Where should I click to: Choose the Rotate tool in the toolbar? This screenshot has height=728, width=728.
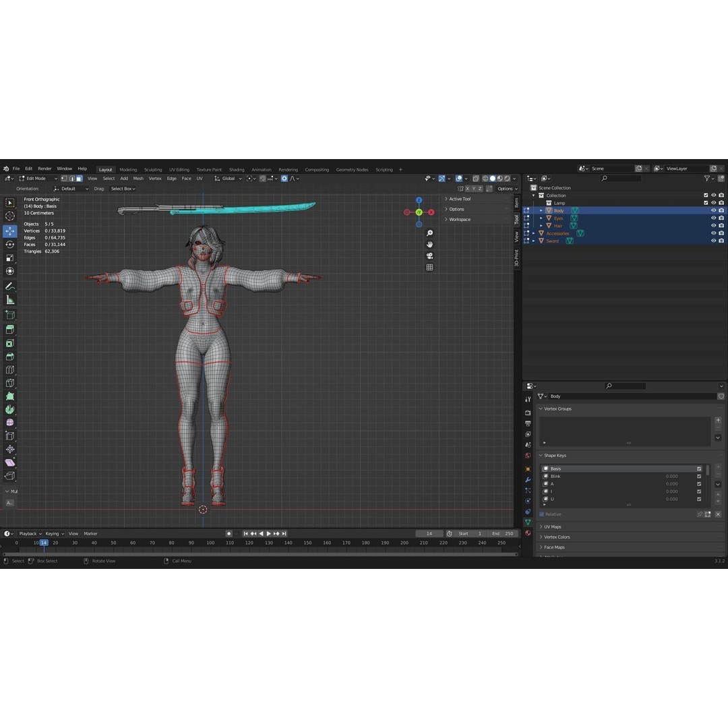click(x=9, y=244)
